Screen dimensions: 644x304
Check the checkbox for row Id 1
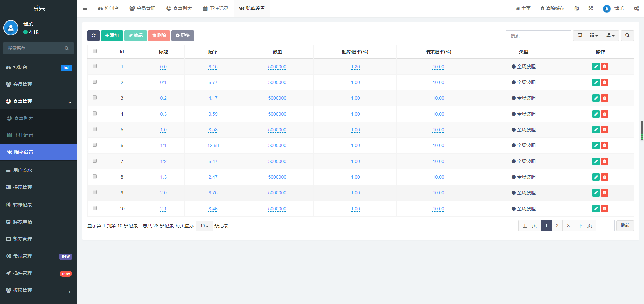[95, 66]
